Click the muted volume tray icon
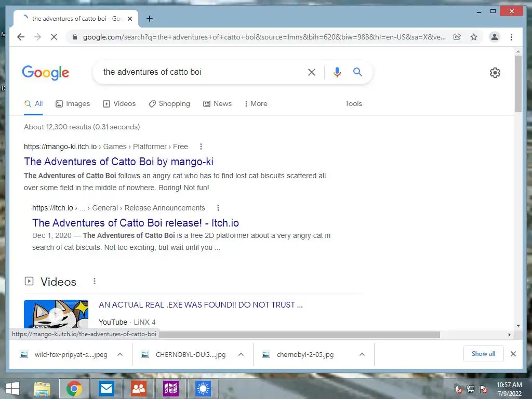 click(x=458, y=389)
